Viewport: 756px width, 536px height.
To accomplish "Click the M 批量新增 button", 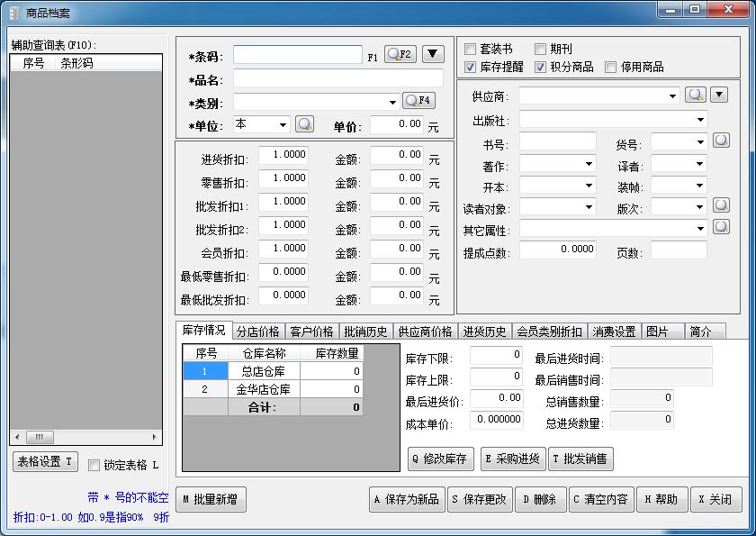I will point(211,499).
